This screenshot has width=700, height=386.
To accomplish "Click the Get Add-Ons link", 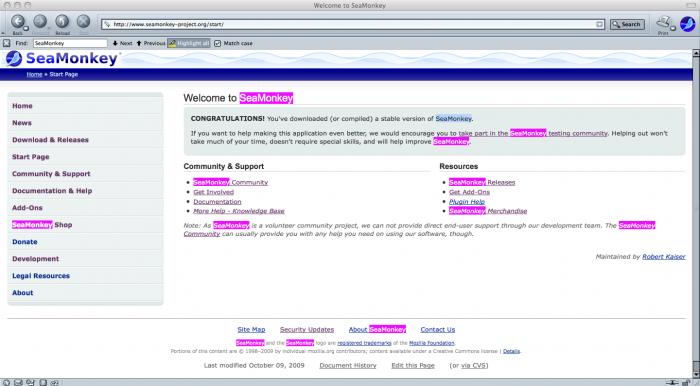I will click(470, 192).
